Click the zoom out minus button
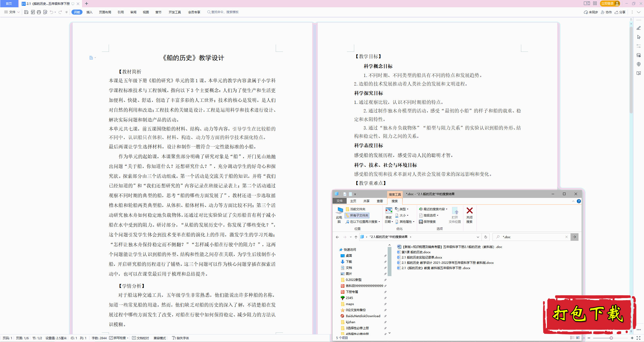Screen dimensions: 644x342 pyautogui.click(x=589, y=338)
